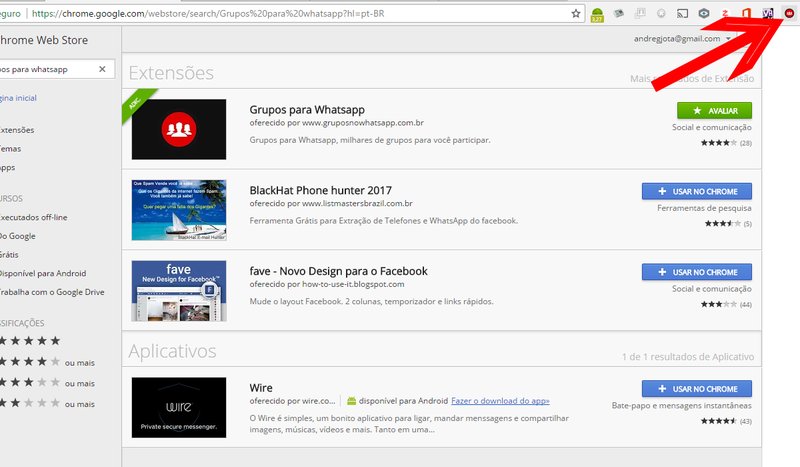Enable Grátis filter
Viewport: 800px width, 467px height.
[x=9, y=255]
